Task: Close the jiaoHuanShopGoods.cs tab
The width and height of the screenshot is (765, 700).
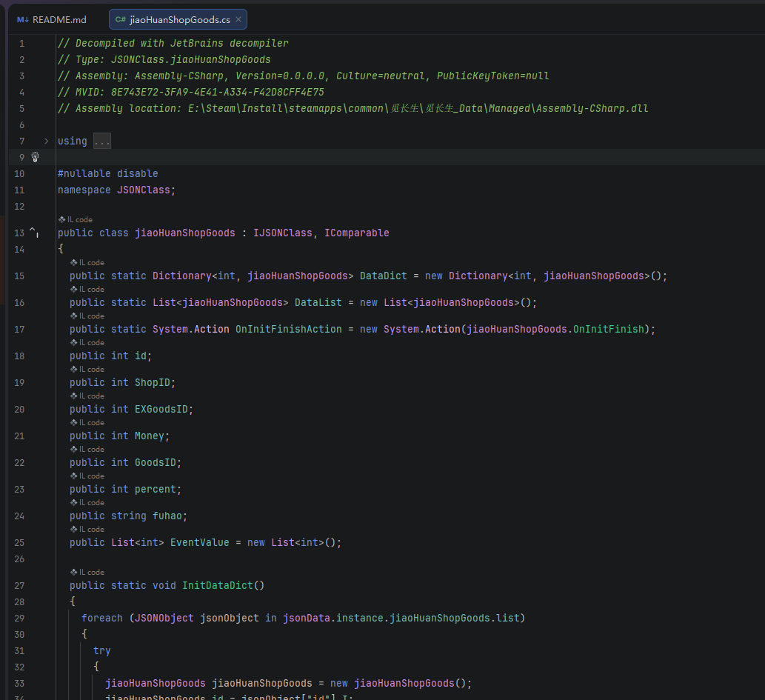Action: tap(238, 19)
